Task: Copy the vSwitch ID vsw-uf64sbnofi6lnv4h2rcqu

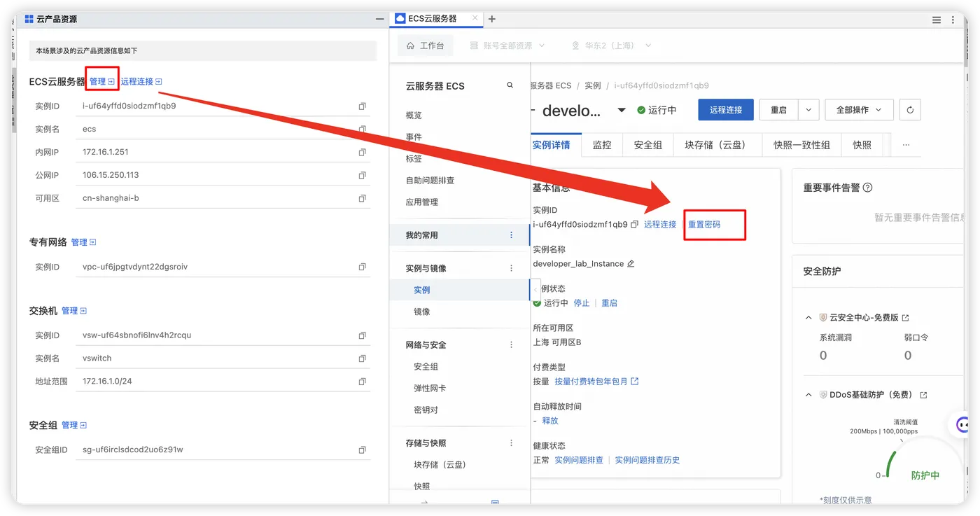Action: tap(363, 336)
